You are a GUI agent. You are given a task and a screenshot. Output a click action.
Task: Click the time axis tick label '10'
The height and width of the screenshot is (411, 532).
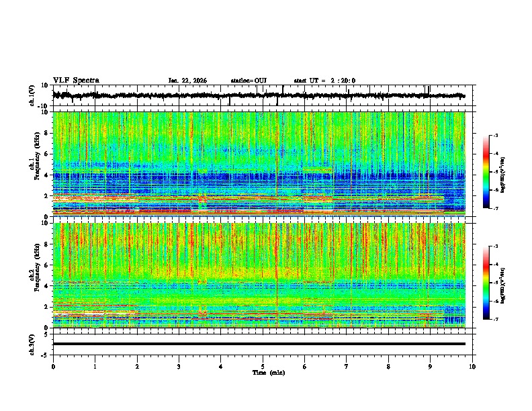click(472, 367)
